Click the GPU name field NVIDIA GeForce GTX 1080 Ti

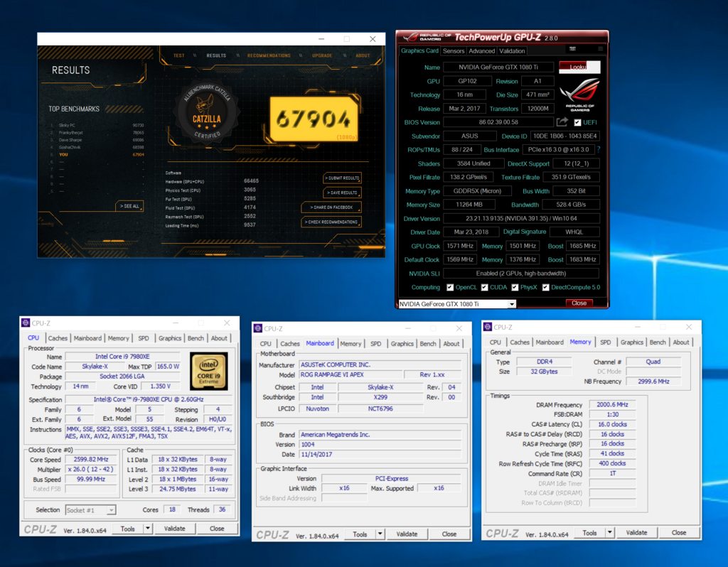point(498,67)
